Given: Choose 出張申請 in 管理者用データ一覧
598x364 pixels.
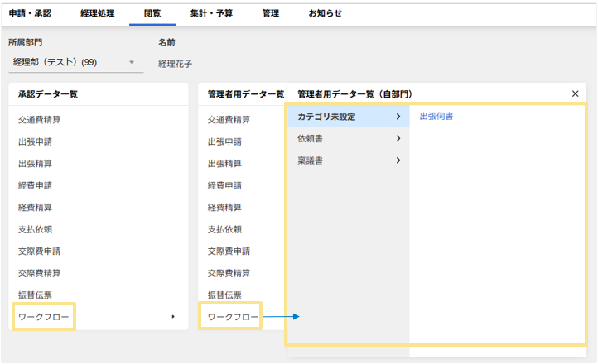Looking at the screenshot, I should coord(224,141).
